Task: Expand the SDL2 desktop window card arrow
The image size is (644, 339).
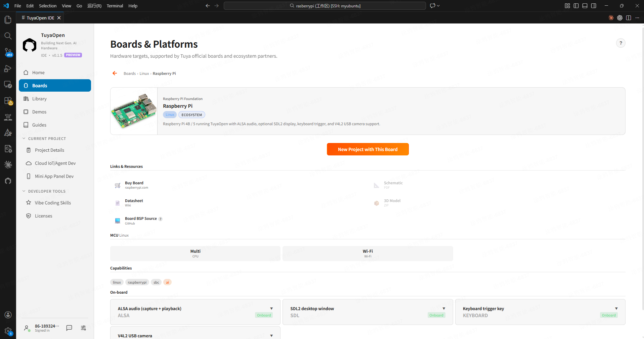Action: coord(444,308)
